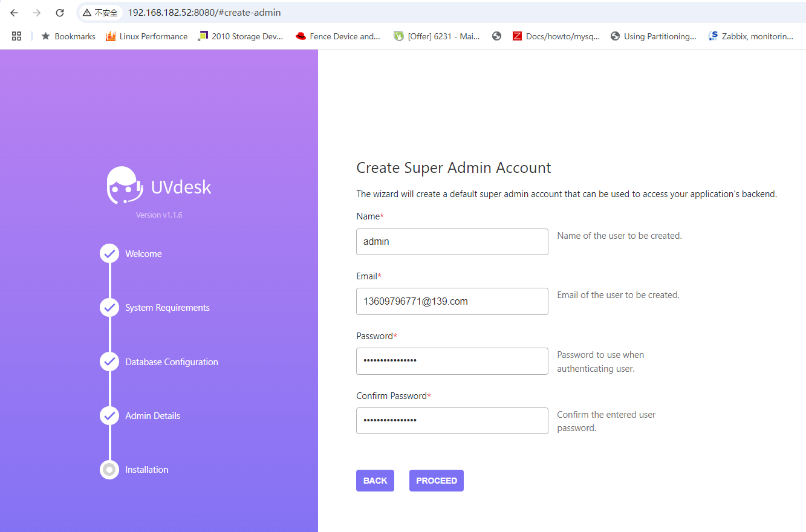
Task: Open the 2010 Storage Dev bookmark
Action: tap(241, 36)
